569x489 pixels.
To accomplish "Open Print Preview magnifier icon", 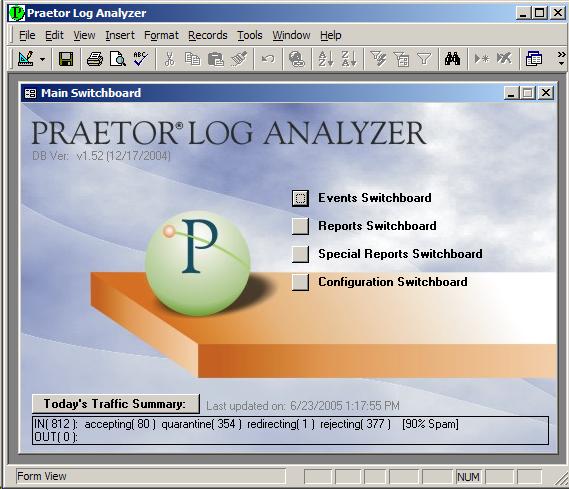I will pos(118,59).
